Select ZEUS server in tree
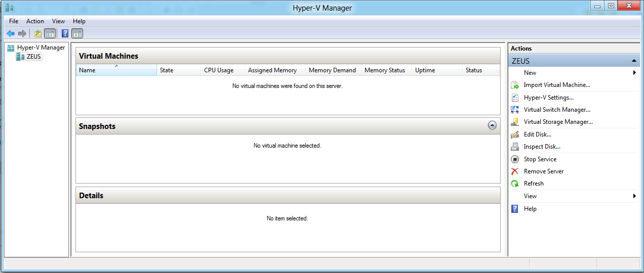 pos(33,57)
